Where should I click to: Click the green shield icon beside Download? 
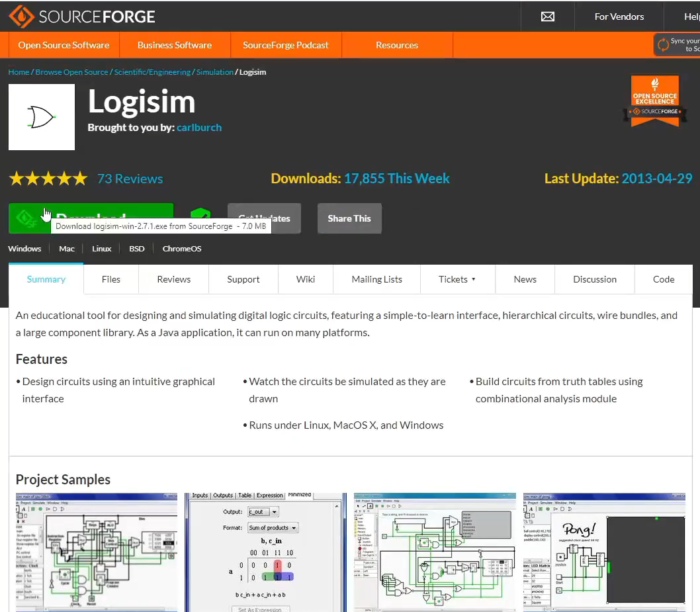(200, 214)
